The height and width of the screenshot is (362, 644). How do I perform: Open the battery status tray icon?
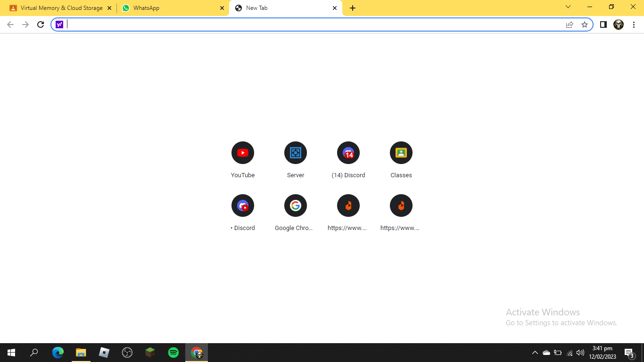pyautogui.click(x=558, y=353)
